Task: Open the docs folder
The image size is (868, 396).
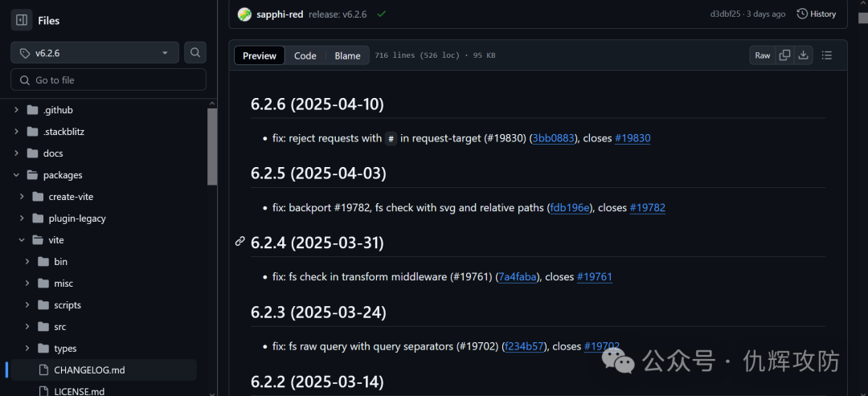Action: coord(53,153)
